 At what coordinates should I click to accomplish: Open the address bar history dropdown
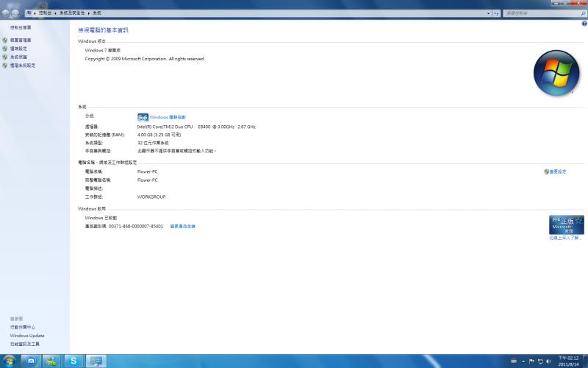[488, 13]
